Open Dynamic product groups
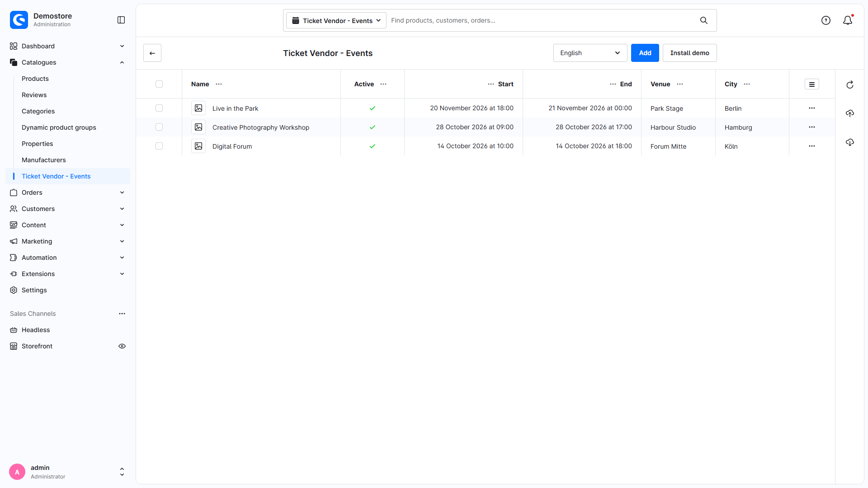This screenshot has height=488, width=868. 59,127
